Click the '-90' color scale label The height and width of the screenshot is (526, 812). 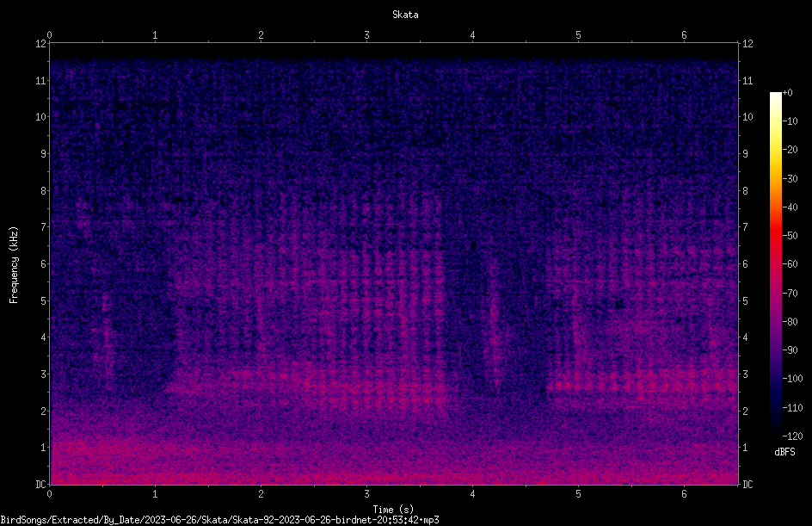pyautogui.click(x=790, y=350)
